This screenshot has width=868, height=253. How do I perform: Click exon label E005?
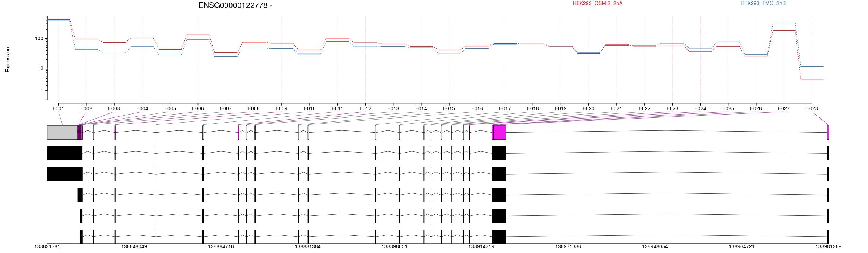click(170, 108)
